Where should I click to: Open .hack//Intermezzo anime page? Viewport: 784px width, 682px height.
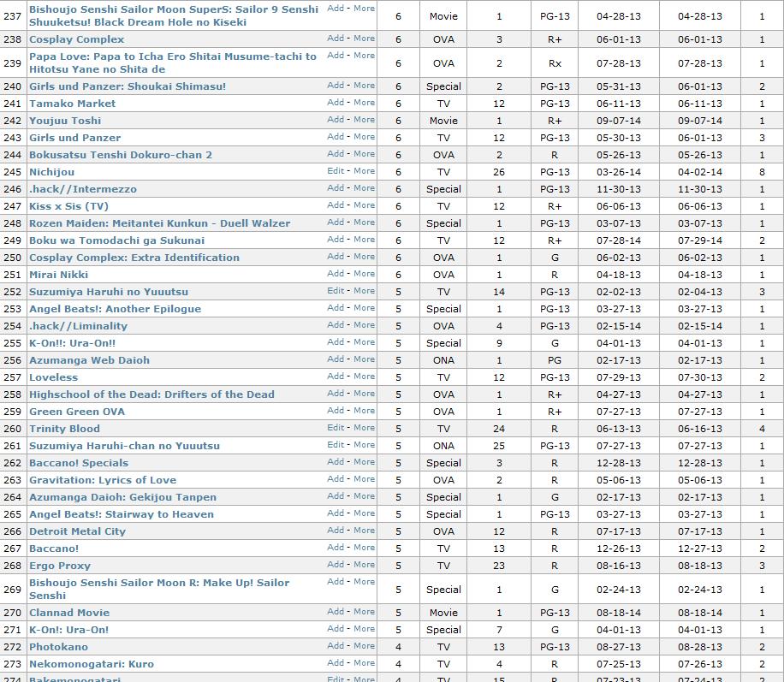pyautogui.click(x=83, y=189)
